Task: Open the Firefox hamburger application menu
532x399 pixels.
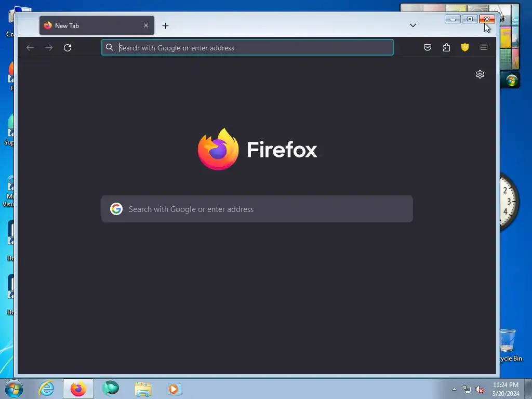Action: point(484,47)
